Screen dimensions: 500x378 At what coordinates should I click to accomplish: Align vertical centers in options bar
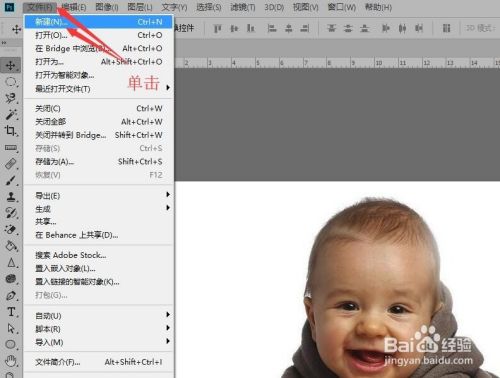point(234,29)
